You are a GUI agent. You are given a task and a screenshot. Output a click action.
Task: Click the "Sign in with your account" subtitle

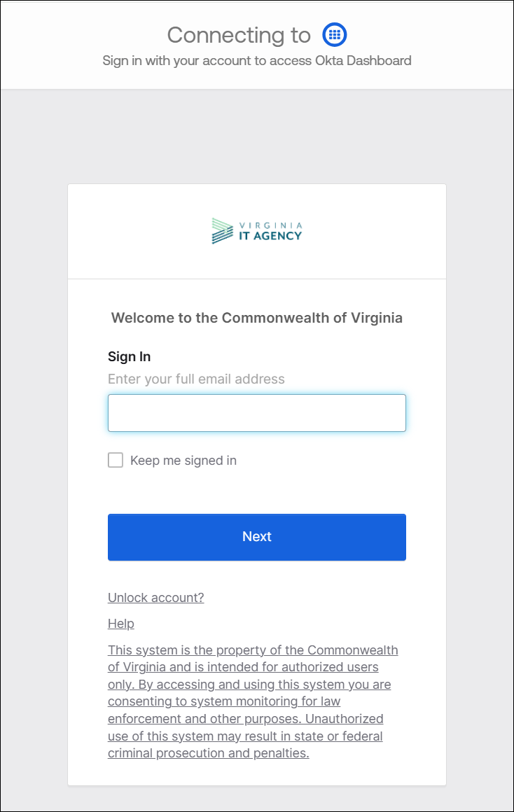[257, 60]
